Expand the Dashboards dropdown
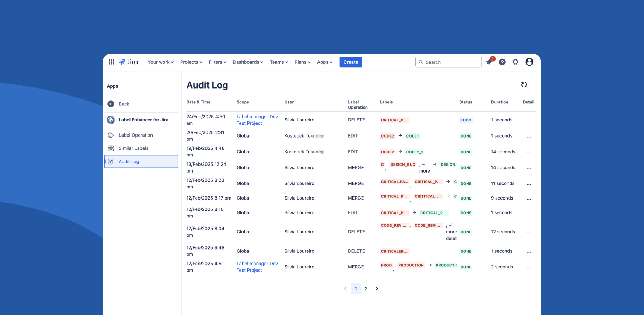644x315 pixels. click(248, 62)
